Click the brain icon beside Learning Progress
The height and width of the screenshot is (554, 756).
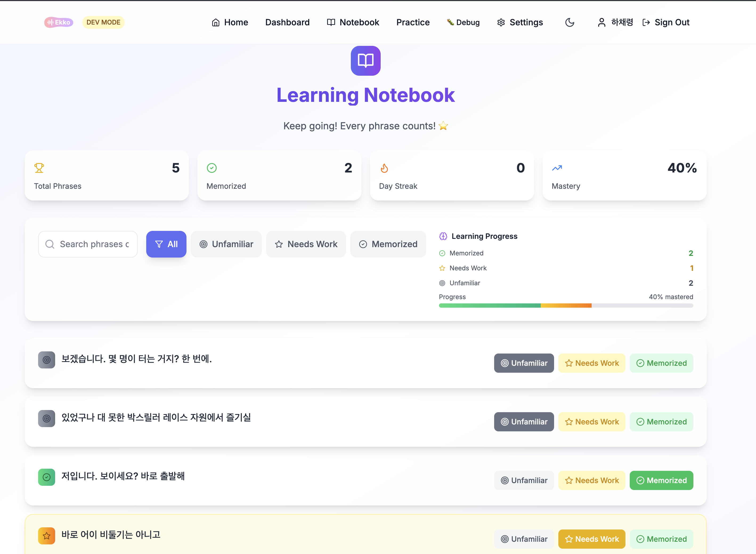(443, 236)
